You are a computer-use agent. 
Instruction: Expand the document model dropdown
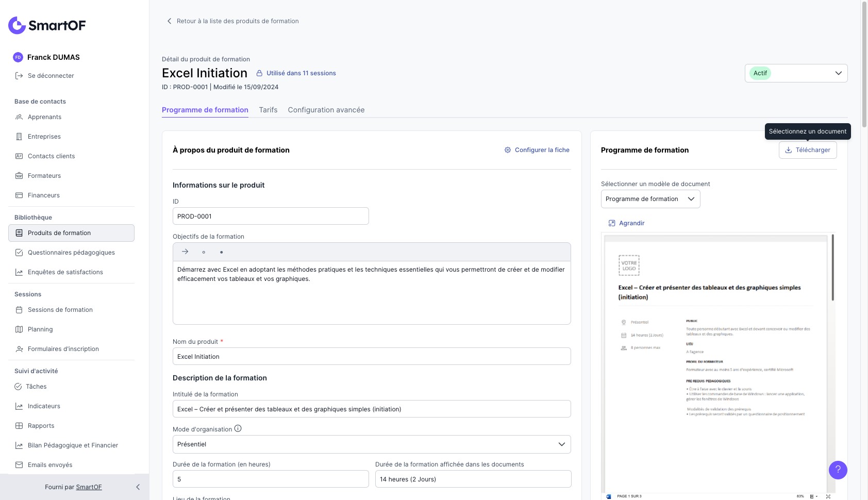click(650, 199)
